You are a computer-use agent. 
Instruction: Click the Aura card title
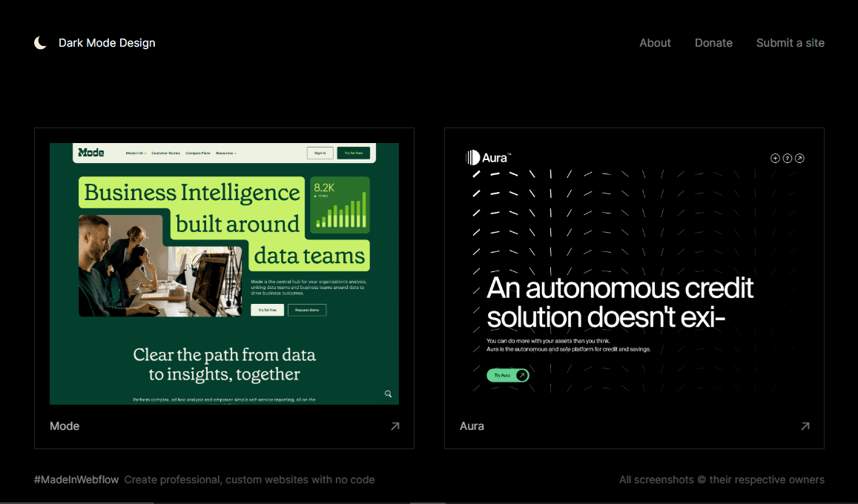click(472, 426)
